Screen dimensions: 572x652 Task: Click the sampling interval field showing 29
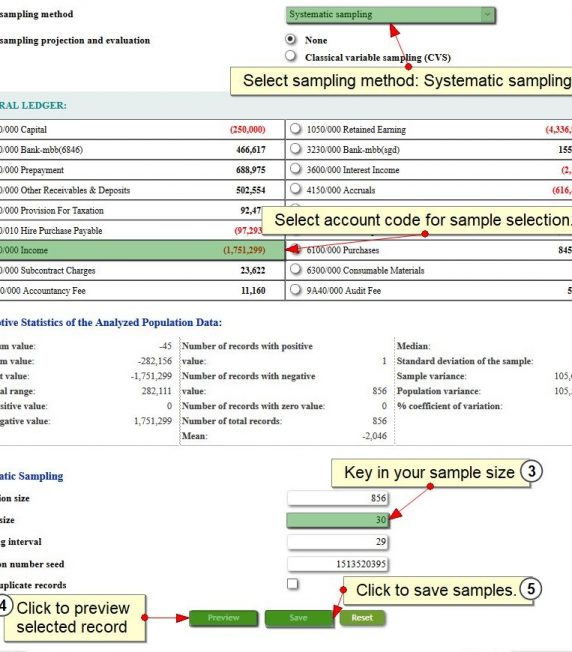338,542
